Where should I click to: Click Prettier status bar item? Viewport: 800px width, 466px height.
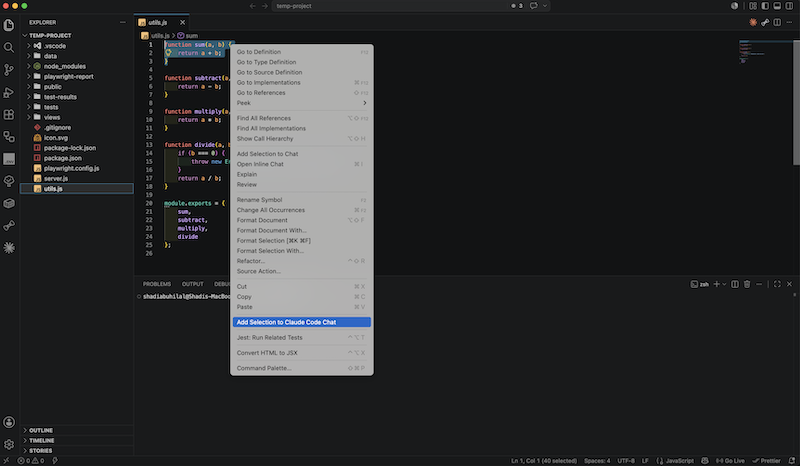tap(766, 461)
